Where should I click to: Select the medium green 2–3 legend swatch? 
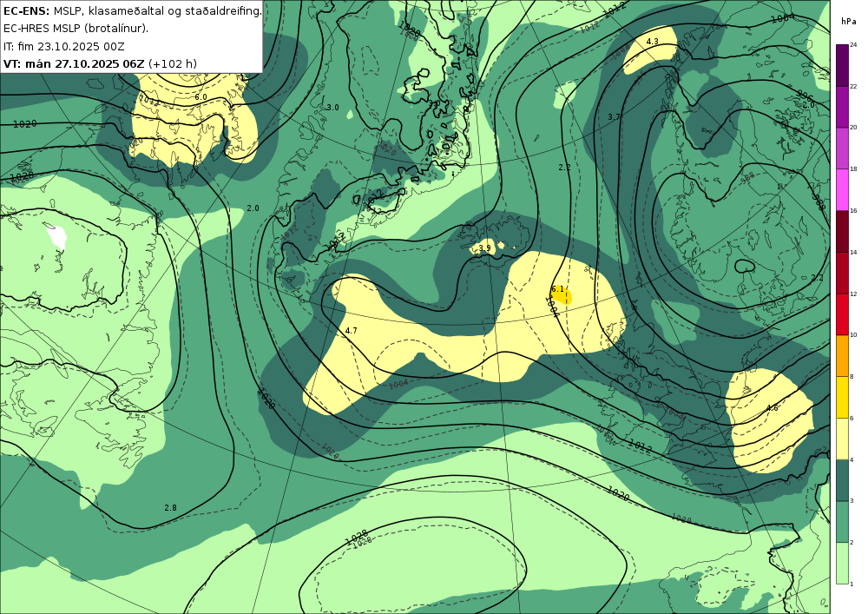click(842, 522)
